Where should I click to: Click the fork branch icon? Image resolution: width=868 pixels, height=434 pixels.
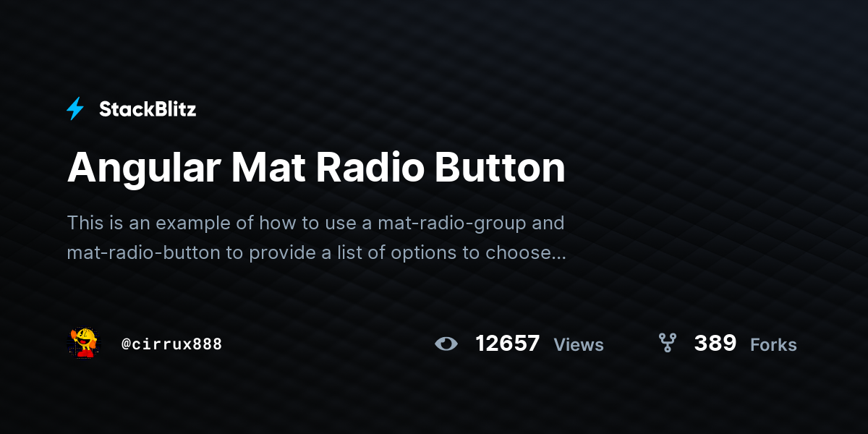tap(667, 343)
